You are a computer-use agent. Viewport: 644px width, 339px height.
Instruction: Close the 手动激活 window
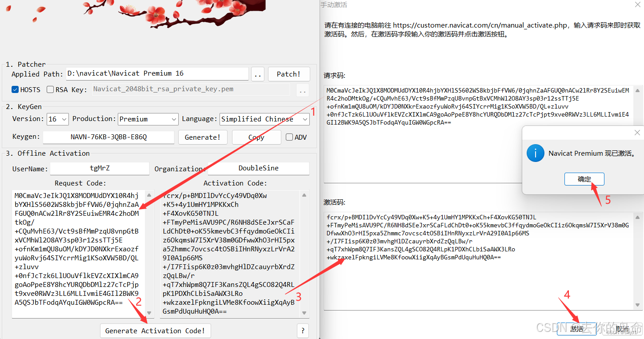[x=637, y=4]
